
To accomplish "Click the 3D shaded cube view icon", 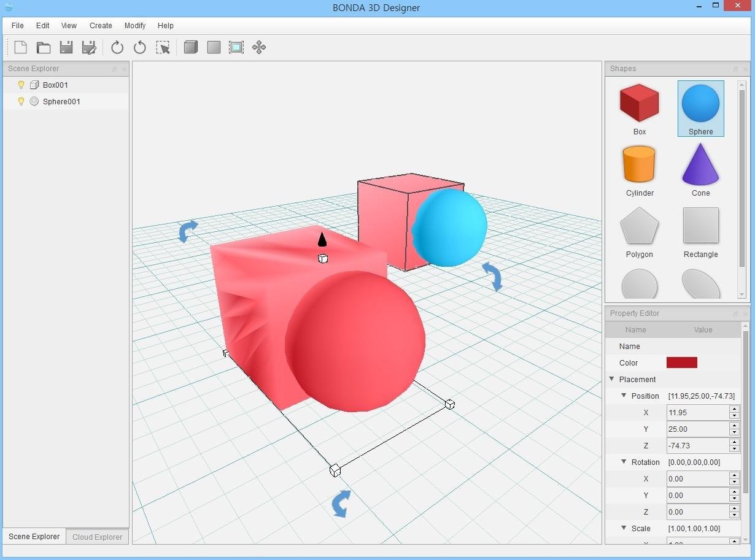I will (x=191, y=47).
